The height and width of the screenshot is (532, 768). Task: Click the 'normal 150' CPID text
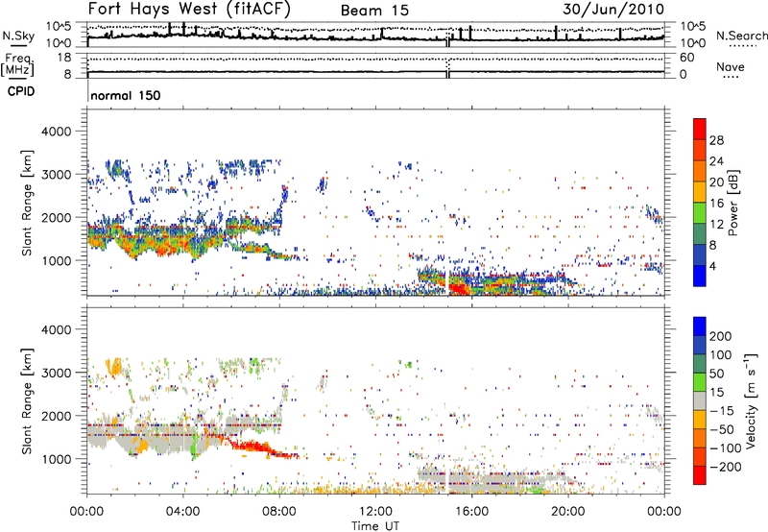pyautogui.click(x=126, y=95)
